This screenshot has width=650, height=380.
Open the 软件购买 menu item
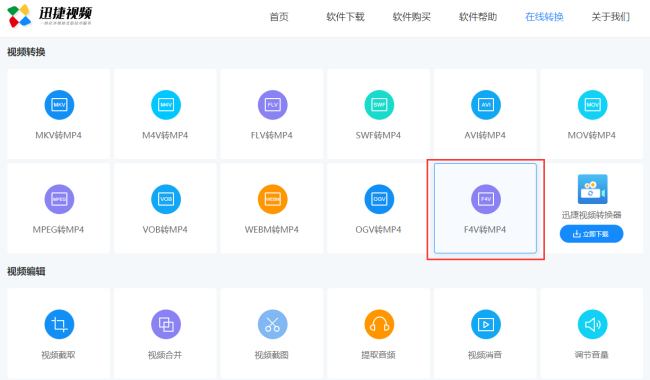click(x=412, y=17)
